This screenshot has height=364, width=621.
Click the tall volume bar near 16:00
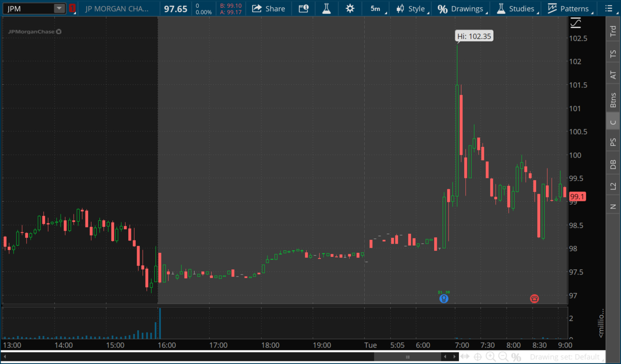pyautogui.click(x=160, y=324)
